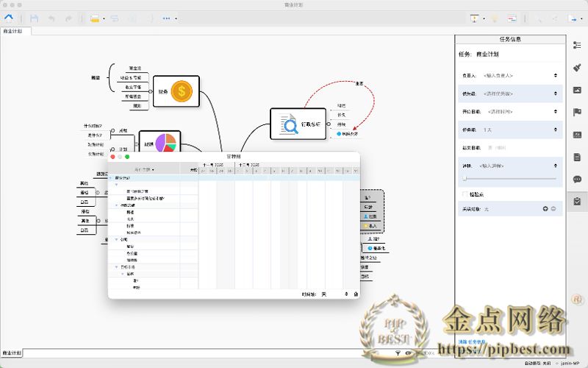Click the 财务 dollar coin topic
Screen dimensions: 588x368
click(x=176, y=91)
